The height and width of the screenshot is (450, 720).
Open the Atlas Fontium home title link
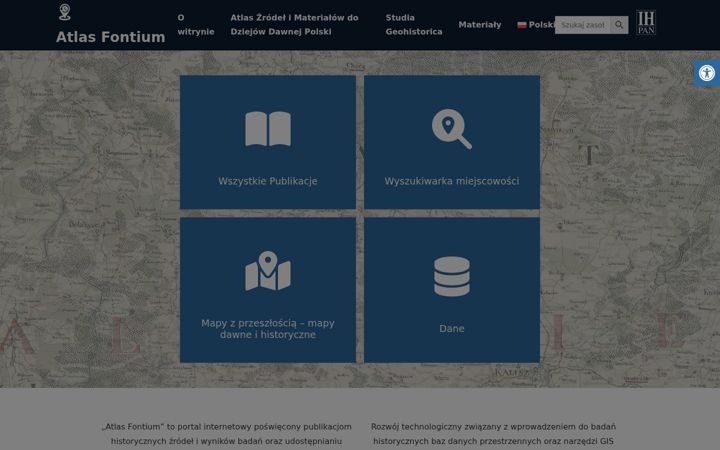[110, 37]
